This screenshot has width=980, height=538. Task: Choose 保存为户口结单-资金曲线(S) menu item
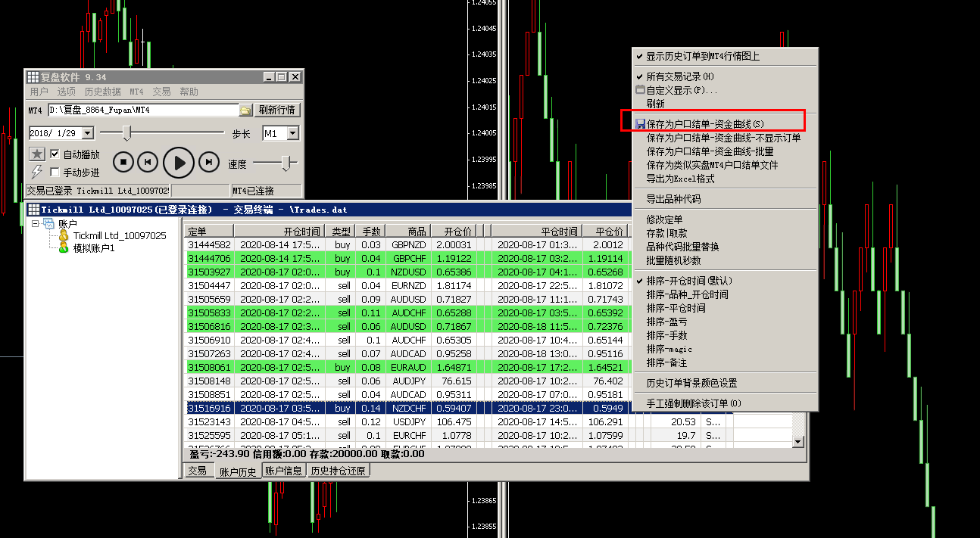click(x=704, y=124)
